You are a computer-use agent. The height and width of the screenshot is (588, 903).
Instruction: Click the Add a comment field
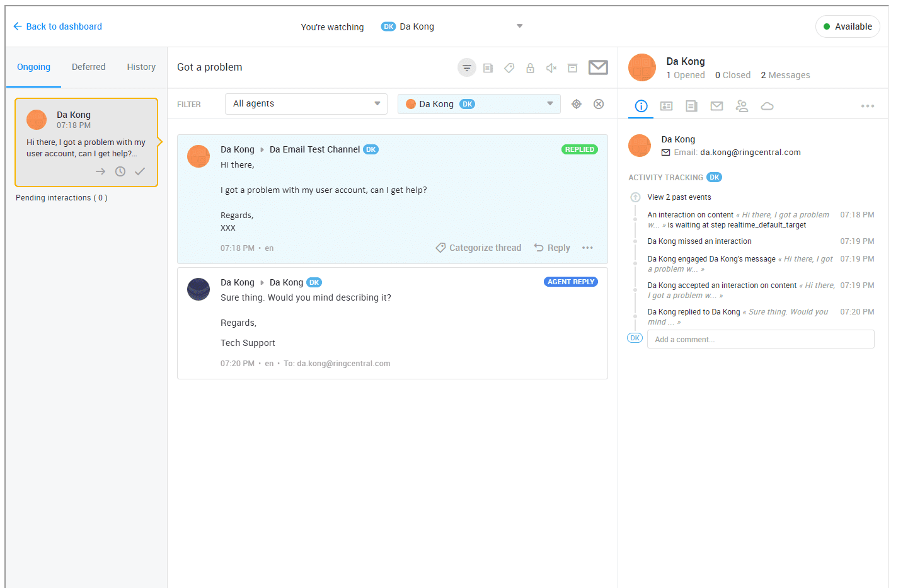pos(760,339)
